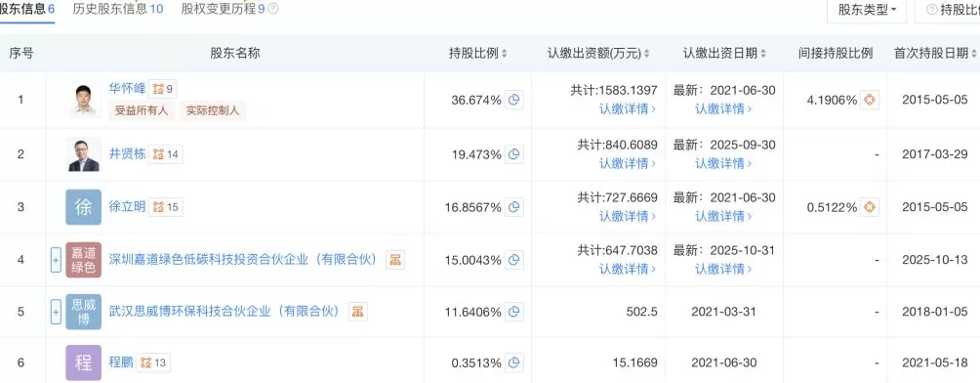Open 认缴详情 under 共计:727.6669
The image size is (980, 383).
tap(628, 216)
